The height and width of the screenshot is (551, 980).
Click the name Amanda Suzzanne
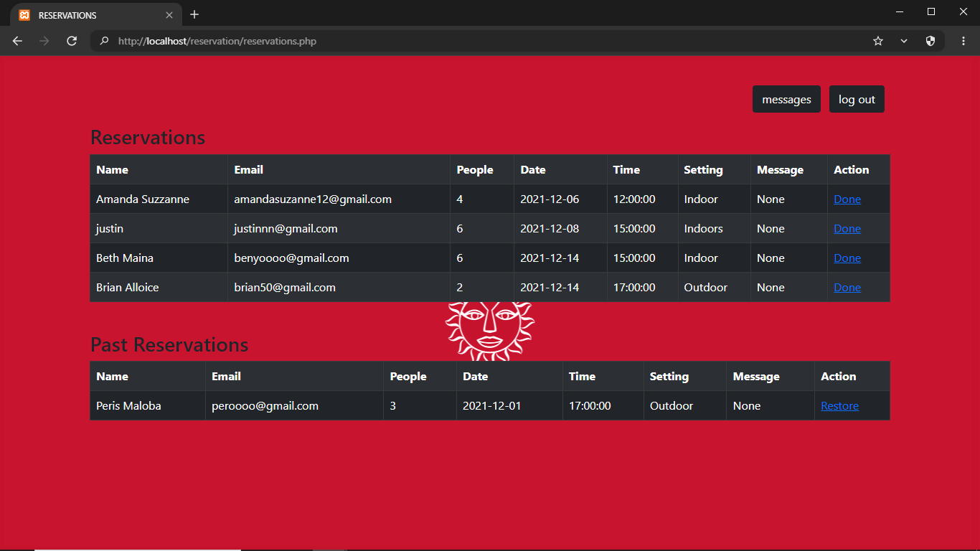[x=143, y=199]
